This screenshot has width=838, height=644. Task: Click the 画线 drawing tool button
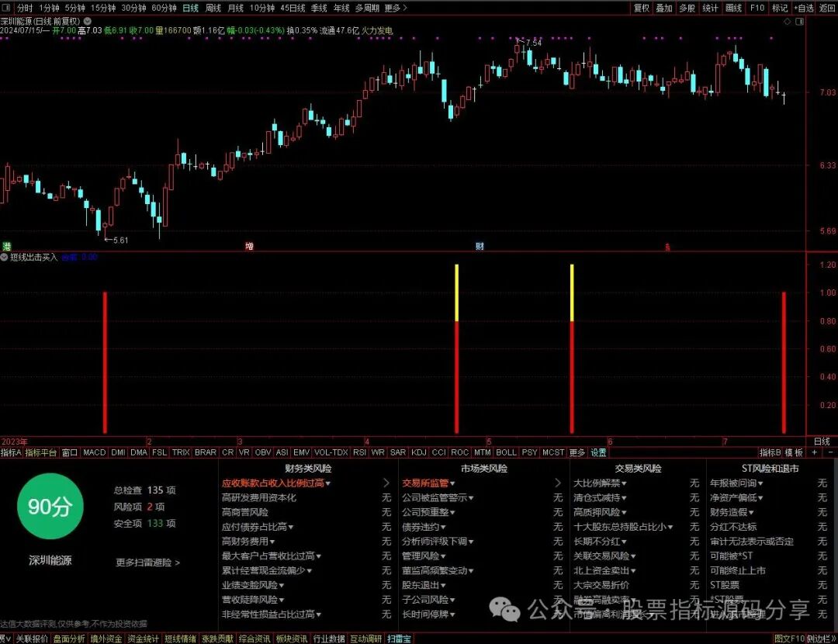733,8
